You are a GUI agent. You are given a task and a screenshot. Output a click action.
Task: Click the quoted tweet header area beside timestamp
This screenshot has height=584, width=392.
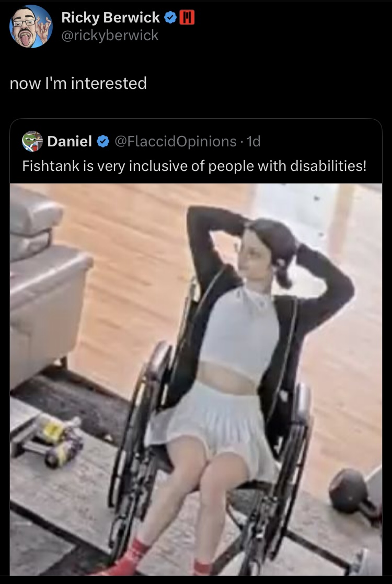(x=320, y=142)
